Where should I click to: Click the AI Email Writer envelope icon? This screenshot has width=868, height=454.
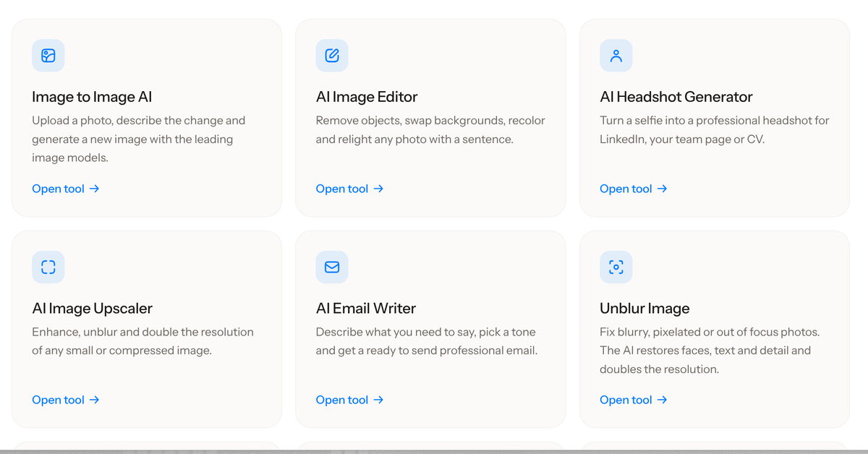(332, 267)
